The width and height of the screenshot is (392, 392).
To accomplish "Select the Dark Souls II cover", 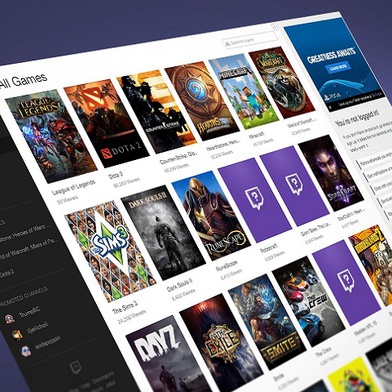I will 163,232.
